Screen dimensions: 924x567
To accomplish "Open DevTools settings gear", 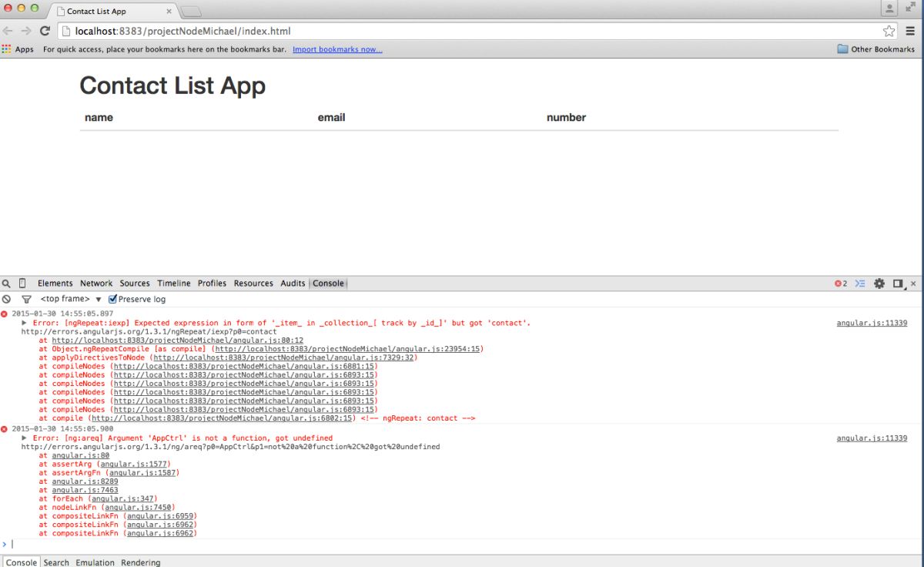I will pos(879,283).
